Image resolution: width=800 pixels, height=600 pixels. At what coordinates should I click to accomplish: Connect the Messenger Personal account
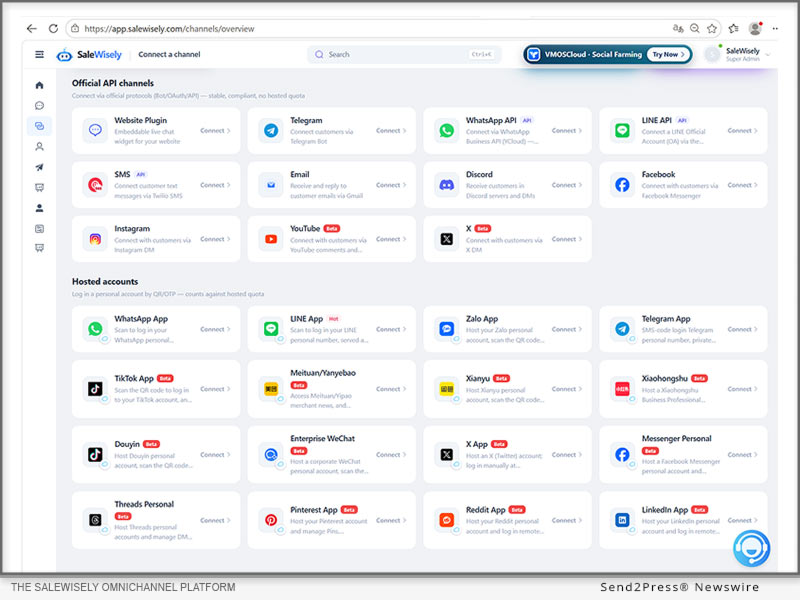(742, 455)
